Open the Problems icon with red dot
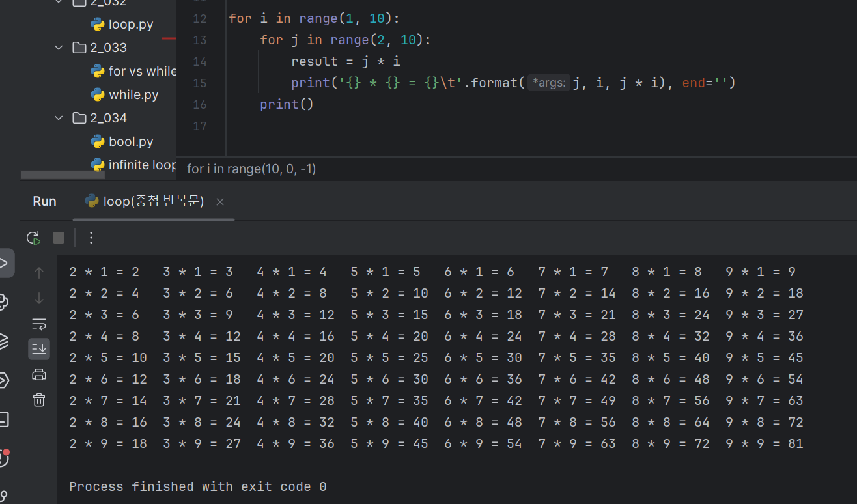Screen dimensions: 857x504 (4, 456)
